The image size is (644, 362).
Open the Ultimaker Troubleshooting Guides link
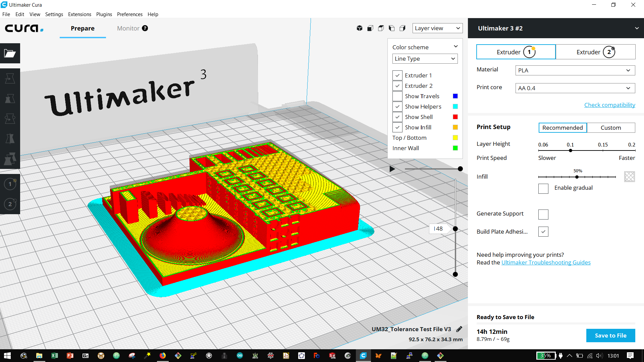(x=546, y=262)
